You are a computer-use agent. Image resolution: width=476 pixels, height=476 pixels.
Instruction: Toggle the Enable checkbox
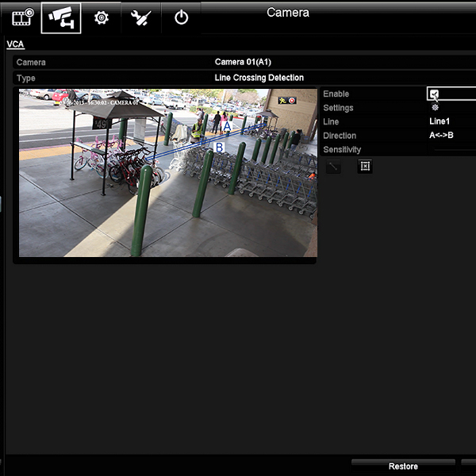pos(434,94)
